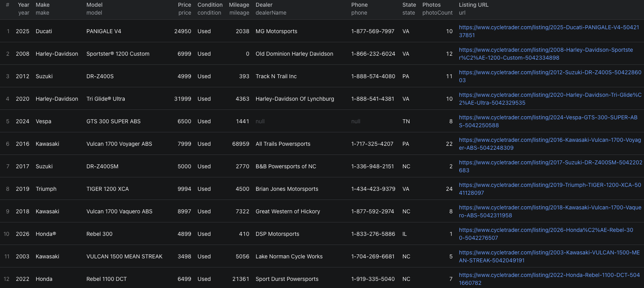This screenshot has height=288, width=644.
Task: Select the Old Dominion Harley Davidson cell
Action: pyautogui.click(x=294, y=54)
